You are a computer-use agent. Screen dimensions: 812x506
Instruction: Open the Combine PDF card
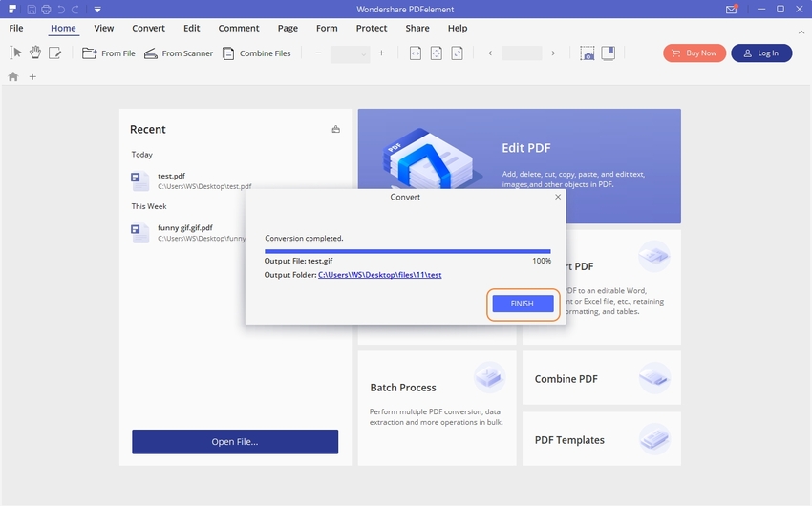602,378
